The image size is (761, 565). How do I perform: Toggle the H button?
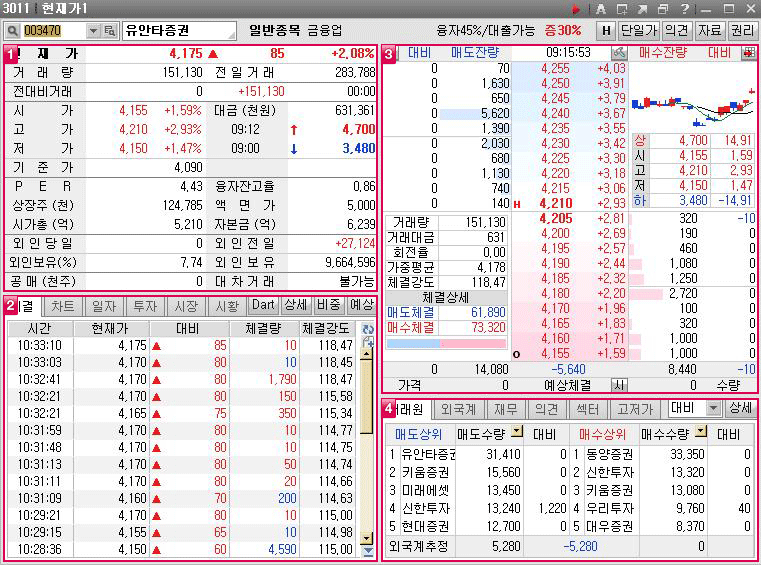(x=606, y=31)
